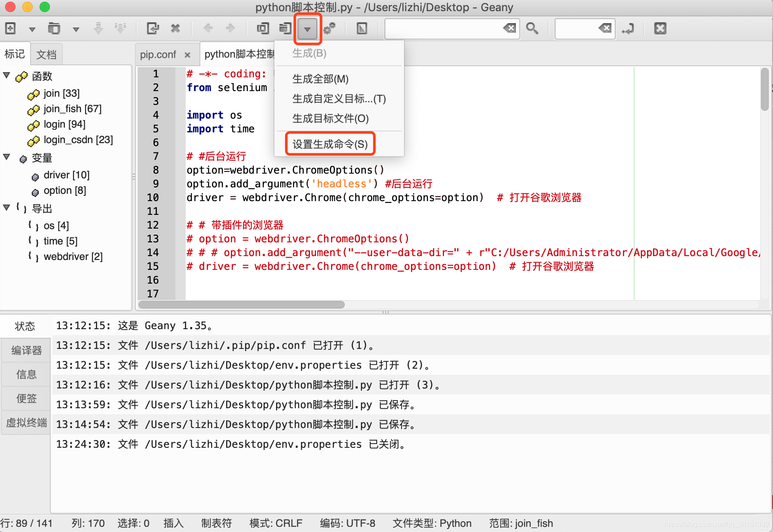Click the magnifier Find icon
The width and height of the screenshot is (773, 532).
point(532,28)
